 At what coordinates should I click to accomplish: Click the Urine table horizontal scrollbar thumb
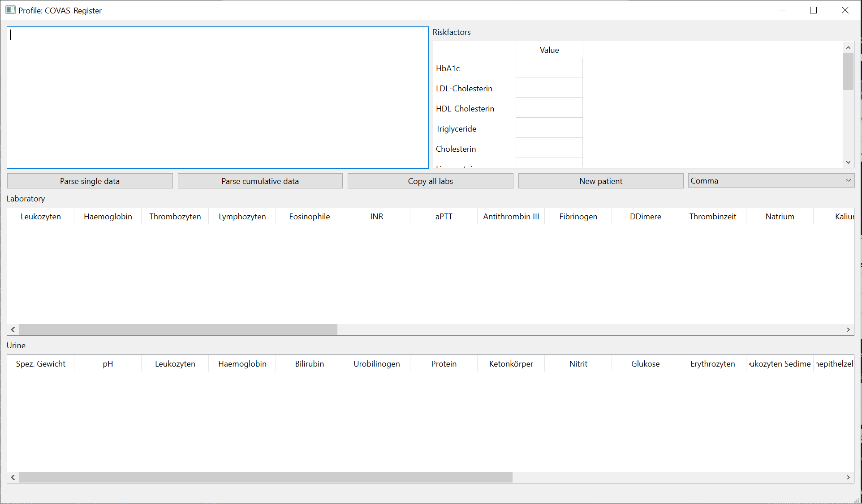tap(265, 477)
